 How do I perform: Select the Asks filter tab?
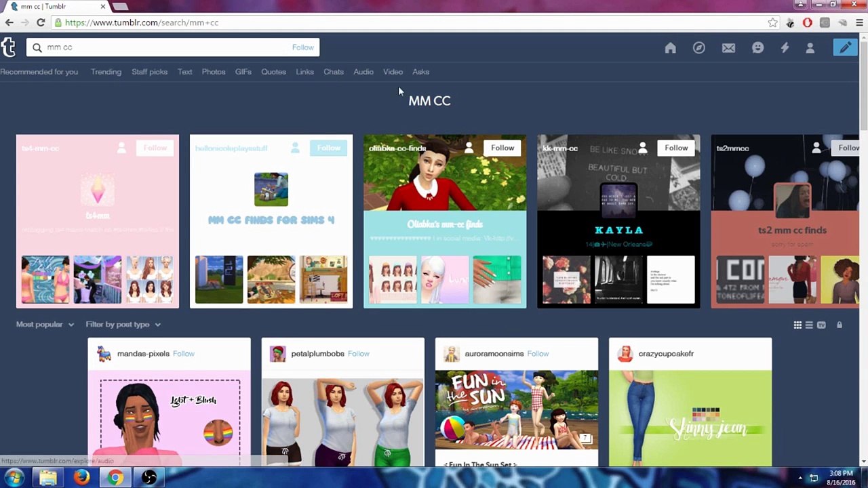420,72
